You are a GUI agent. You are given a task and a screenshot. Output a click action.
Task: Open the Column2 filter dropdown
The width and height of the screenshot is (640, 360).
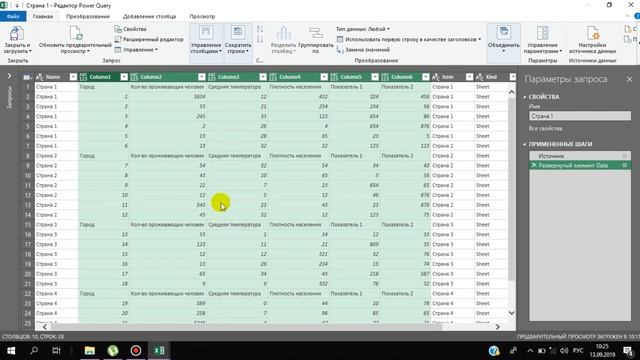pos(202,77)
